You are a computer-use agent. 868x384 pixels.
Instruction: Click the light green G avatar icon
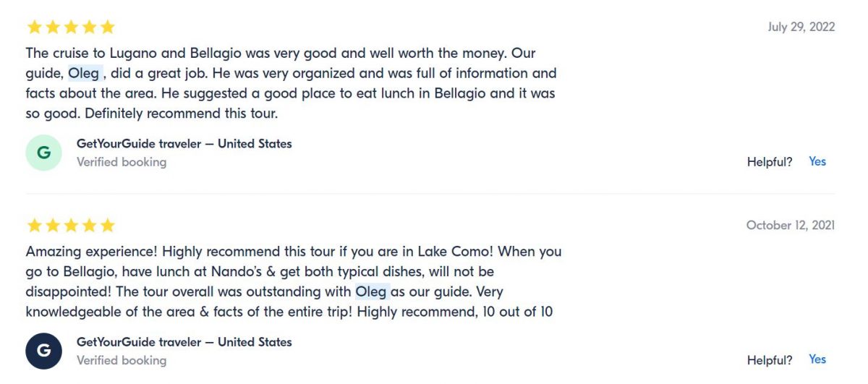tap(43, 153)
